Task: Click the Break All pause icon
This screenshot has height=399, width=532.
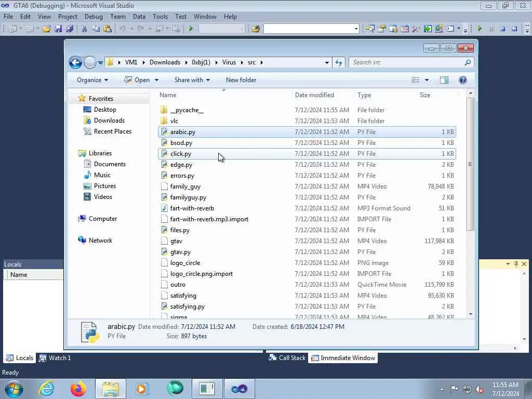Action: click(491, 29)
